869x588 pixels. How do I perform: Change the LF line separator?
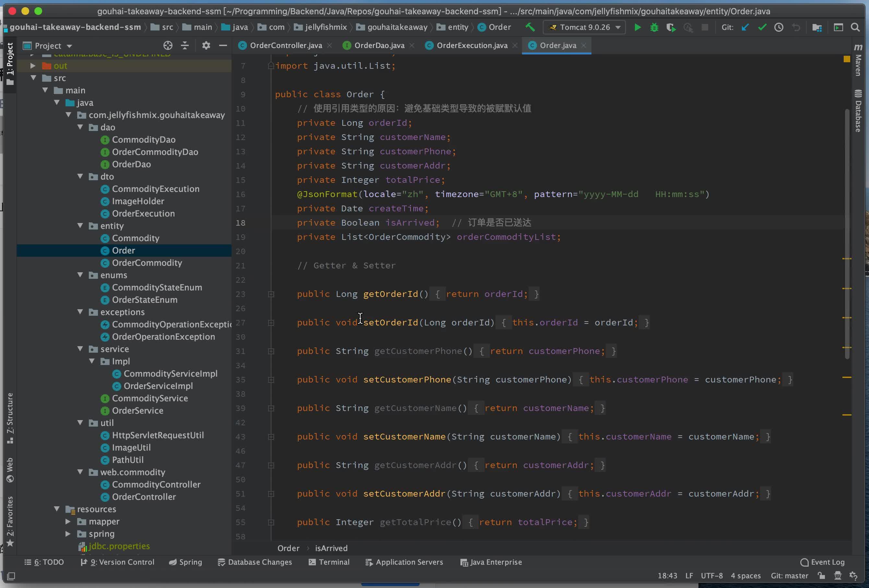pos(689,576)
